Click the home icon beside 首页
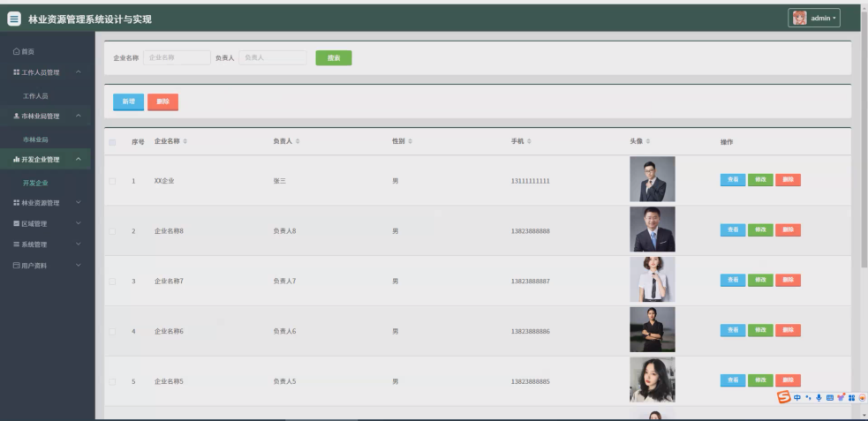The height and width of the screenshot is (421, 868). 16,51
